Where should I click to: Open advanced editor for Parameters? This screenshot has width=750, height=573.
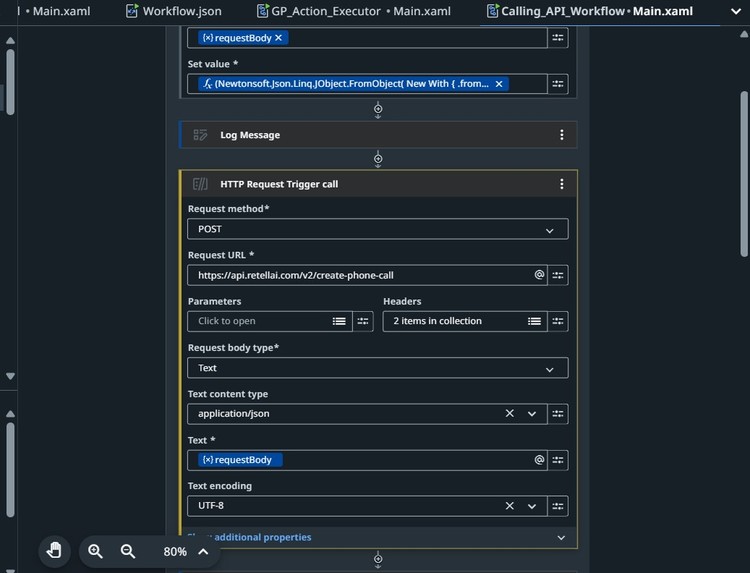363,321
